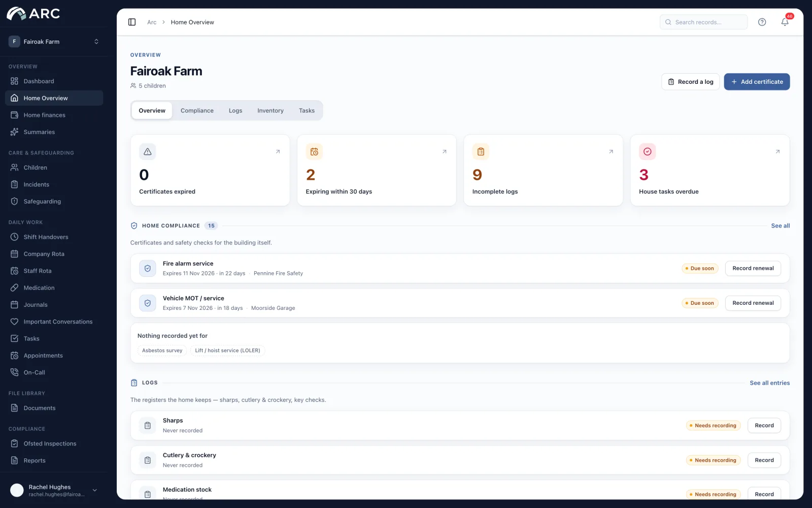Click the Moorside Garage text

tap(273, 308)
